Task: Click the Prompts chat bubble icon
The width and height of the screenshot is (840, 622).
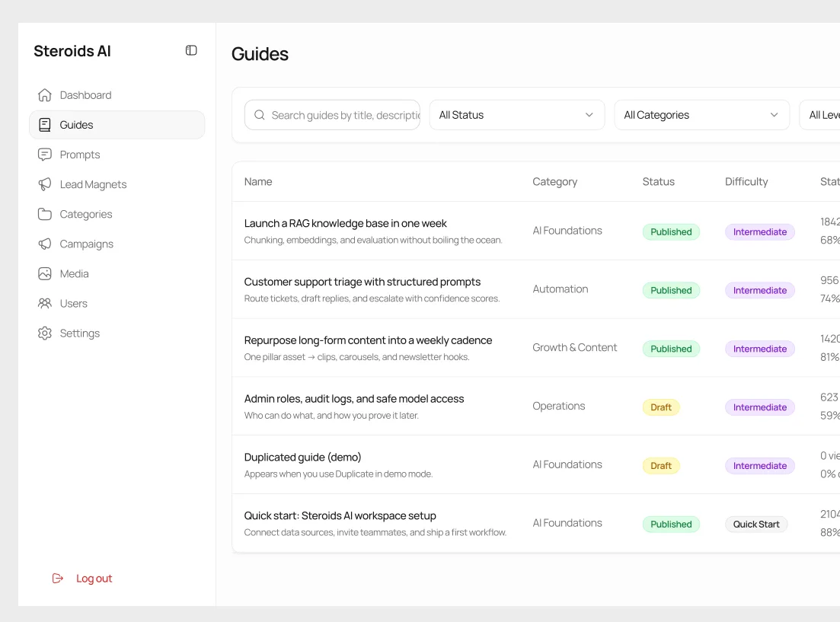Action: (45, 155)
